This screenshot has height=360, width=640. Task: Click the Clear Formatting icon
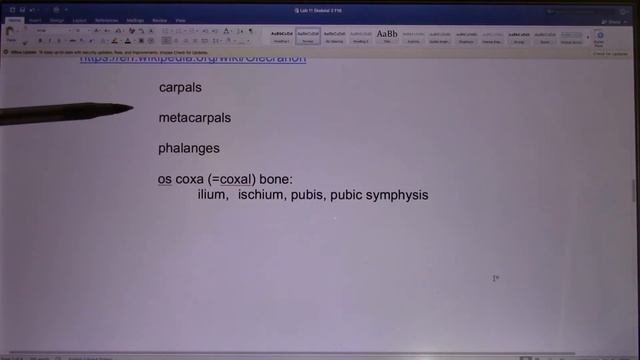(131, 31)
